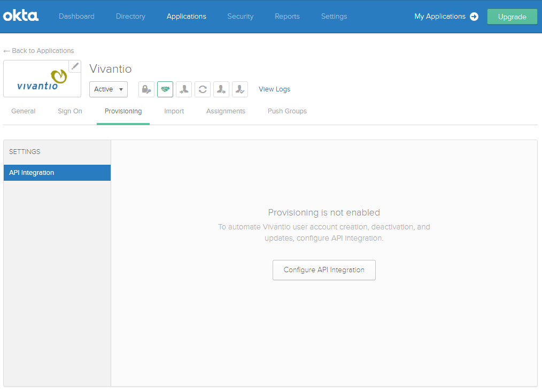542x392 pixels.
Task: Click the My Applications link
Action: click(440, 16)
